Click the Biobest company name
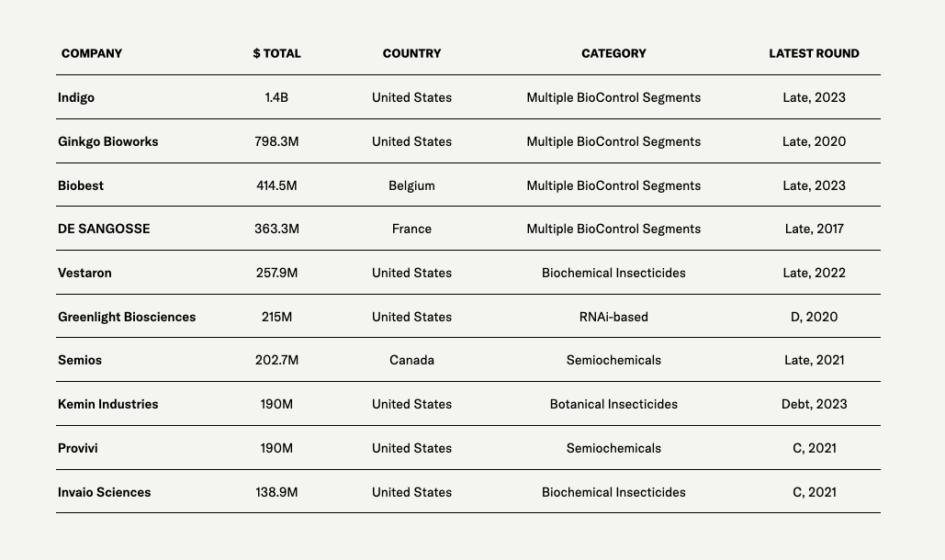945x560 pixels. [81, 185]
